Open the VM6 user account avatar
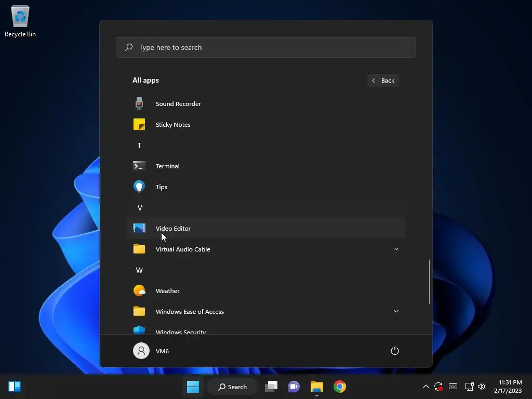 141,351
